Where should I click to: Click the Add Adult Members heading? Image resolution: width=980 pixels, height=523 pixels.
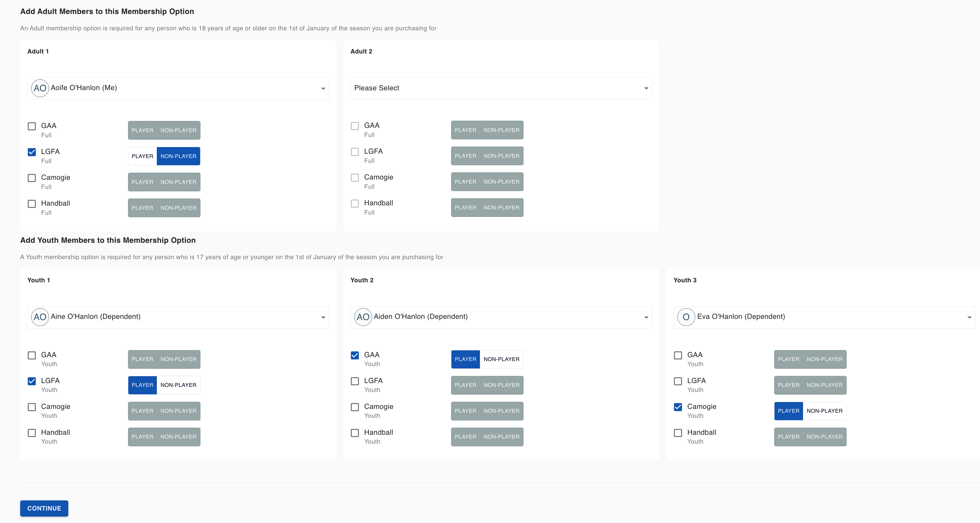tap(107, 11)
